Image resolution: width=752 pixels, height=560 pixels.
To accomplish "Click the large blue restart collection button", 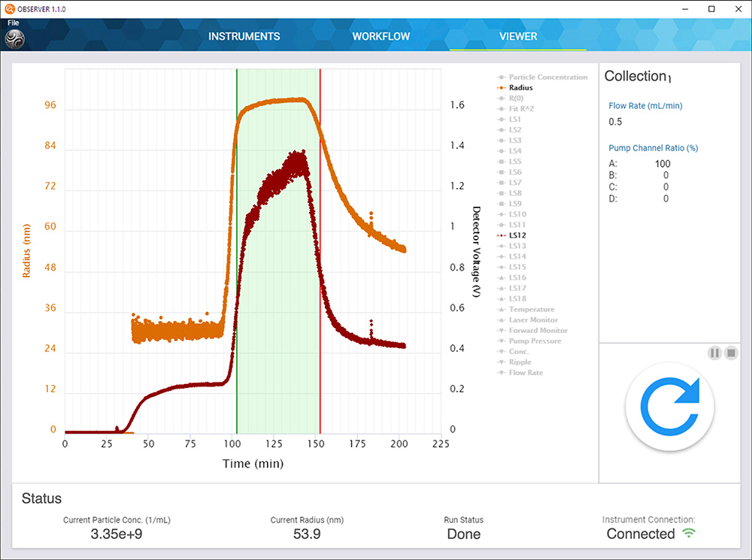I will click(669, 407).
